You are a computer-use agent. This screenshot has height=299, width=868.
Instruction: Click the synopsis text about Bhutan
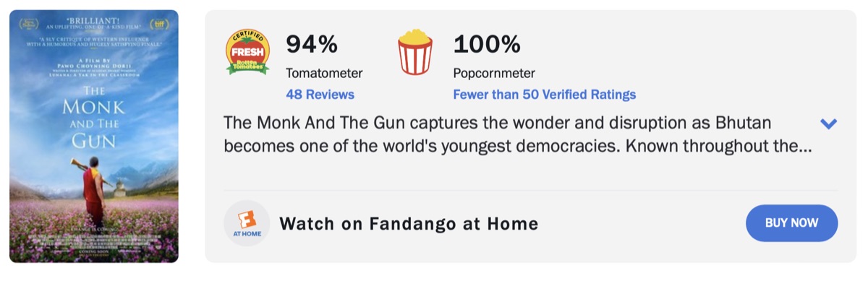(517, 134)
